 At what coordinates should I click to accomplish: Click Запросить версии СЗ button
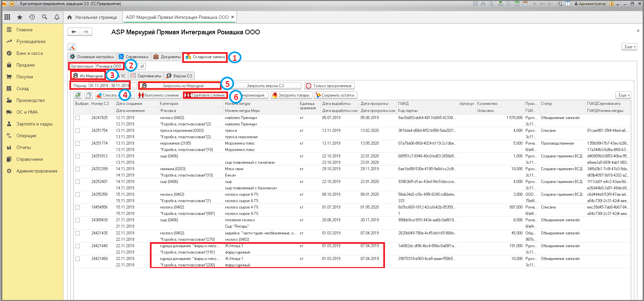point(265,86)
